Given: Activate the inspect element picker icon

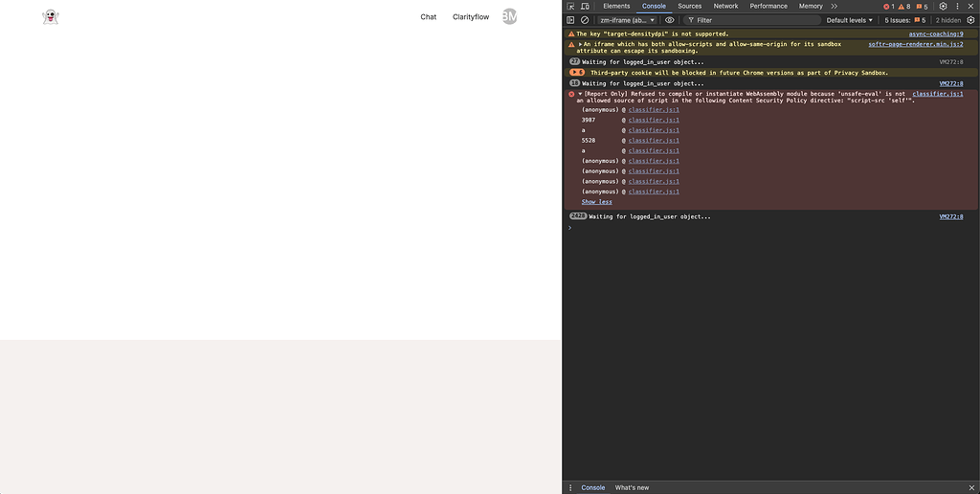Looking at the screenshot, I should click(570, 7).
